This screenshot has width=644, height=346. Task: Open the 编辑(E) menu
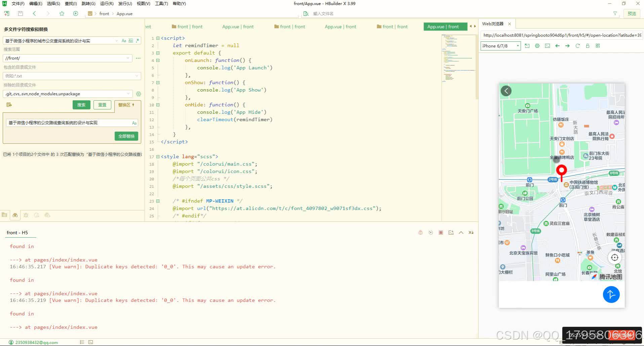coord(36,4)
